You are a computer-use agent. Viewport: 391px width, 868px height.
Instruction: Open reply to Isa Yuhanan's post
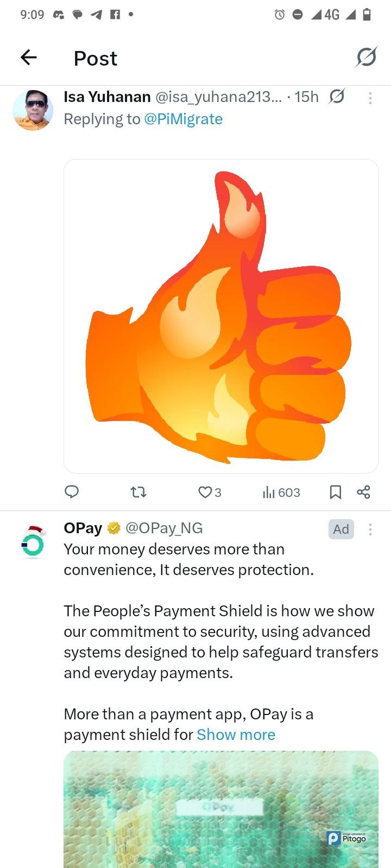click(x=72, y=492)
